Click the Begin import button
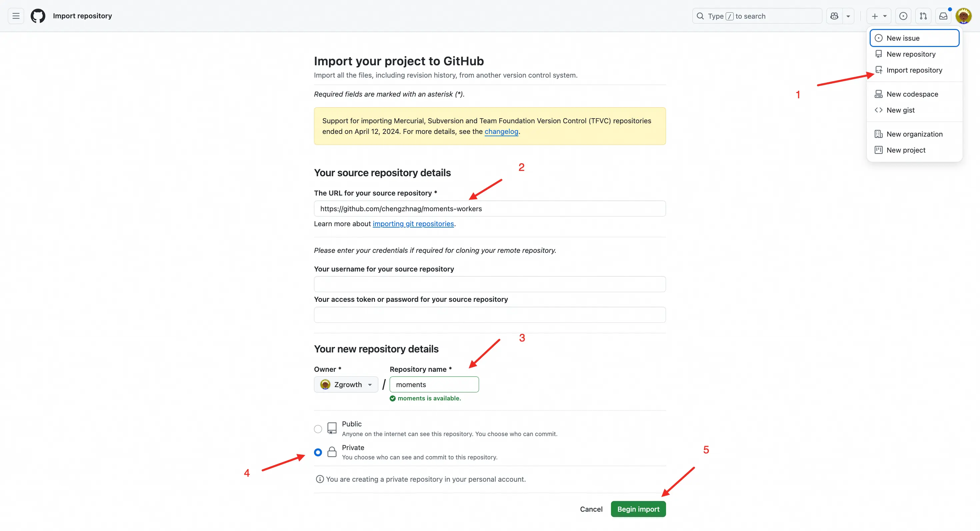980x531 pixels. (638, 509)
